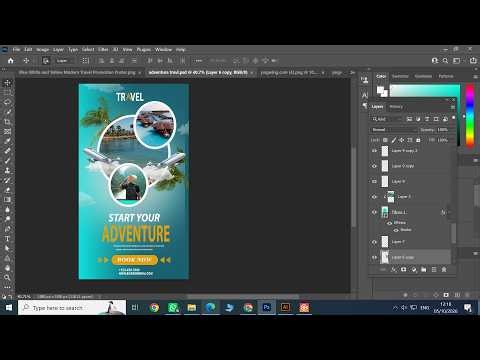Viewport: 480px width, 360px height.
Task: Open the Kind filter dropdown in Layers
Action: pyautogui.click(x=387, y=119)
